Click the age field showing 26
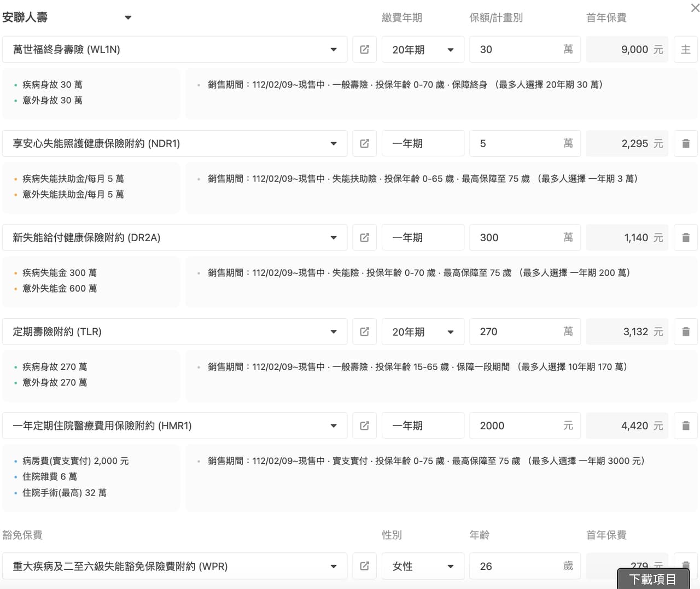Screen dimensions: 700x589 point(517,566)
